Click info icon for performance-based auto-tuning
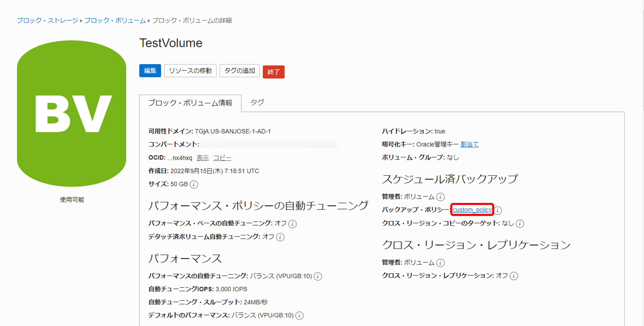 tap(292, 224)
